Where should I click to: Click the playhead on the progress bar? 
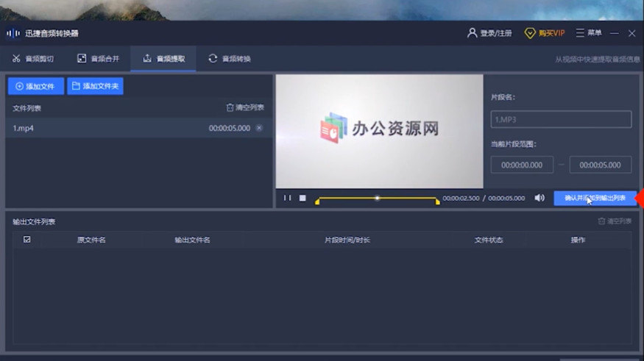(x=377, y=198)
